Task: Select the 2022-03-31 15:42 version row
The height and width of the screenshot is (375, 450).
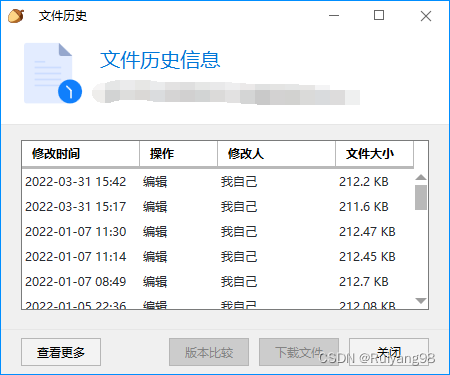Action: 218,182
